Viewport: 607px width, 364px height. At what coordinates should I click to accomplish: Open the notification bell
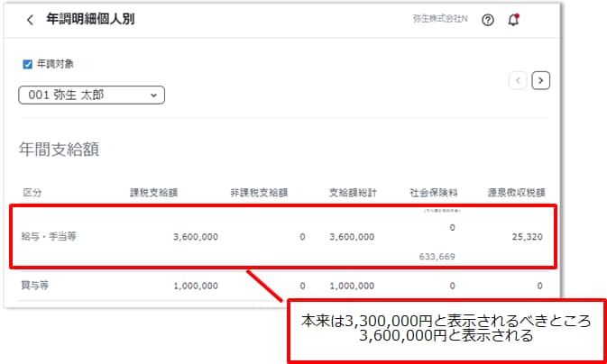513,20
